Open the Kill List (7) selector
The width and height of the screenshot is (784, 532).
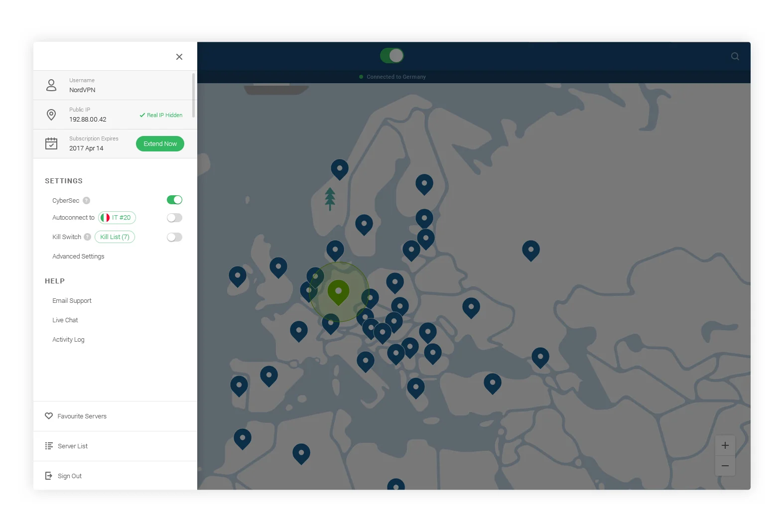[x=115, y=237]
